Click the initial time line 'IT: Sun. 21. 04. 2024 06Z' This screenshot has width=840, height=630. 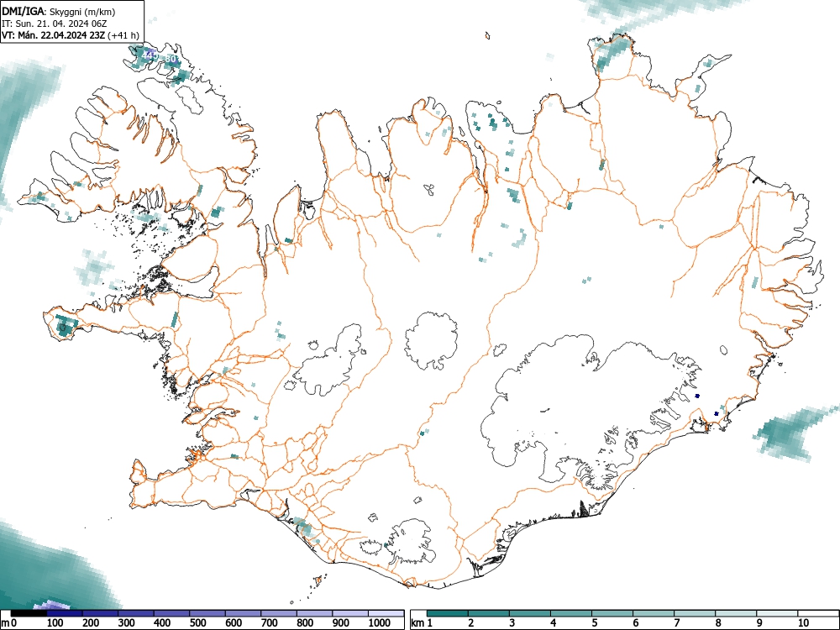coord(55,24)
